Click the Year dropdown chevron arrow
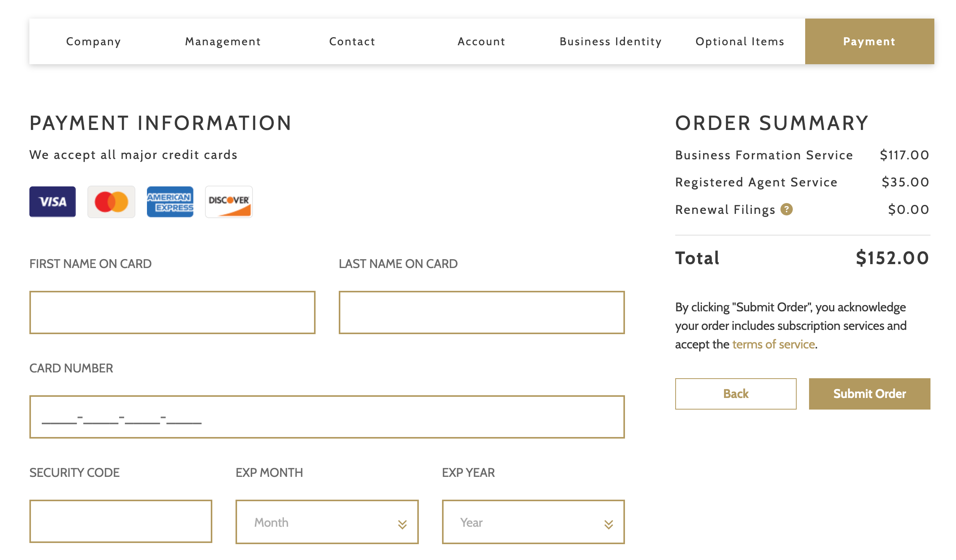 click(x=608, y=524)
